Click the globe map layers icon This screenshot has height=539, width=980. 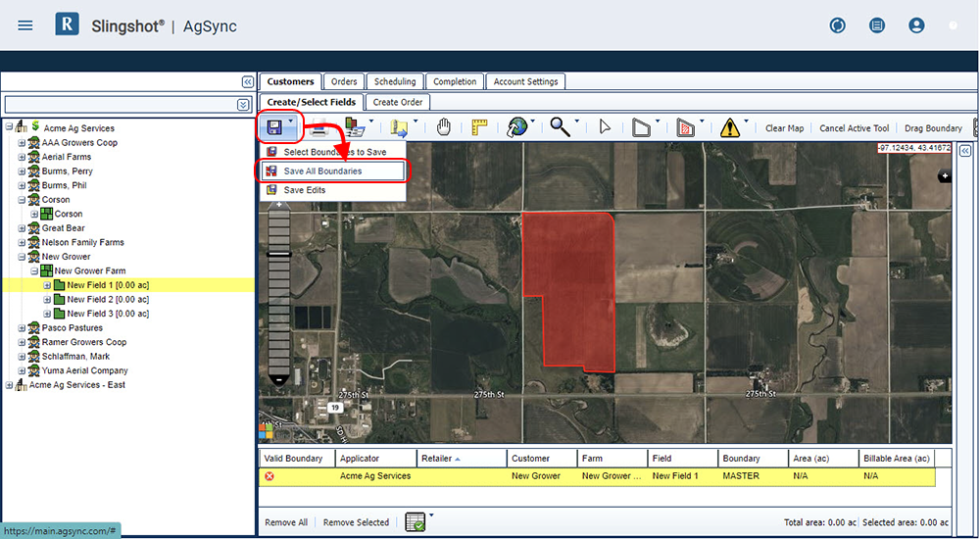516,127
